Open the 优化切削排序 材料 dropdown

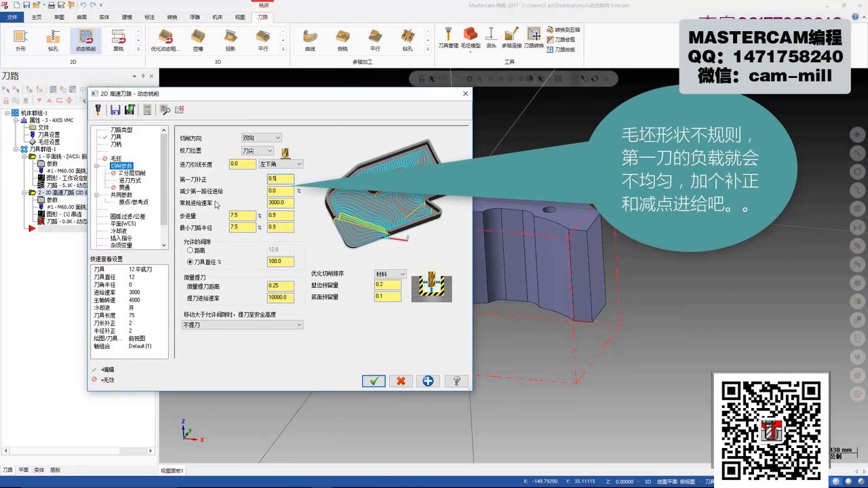[x=391, y=274]
